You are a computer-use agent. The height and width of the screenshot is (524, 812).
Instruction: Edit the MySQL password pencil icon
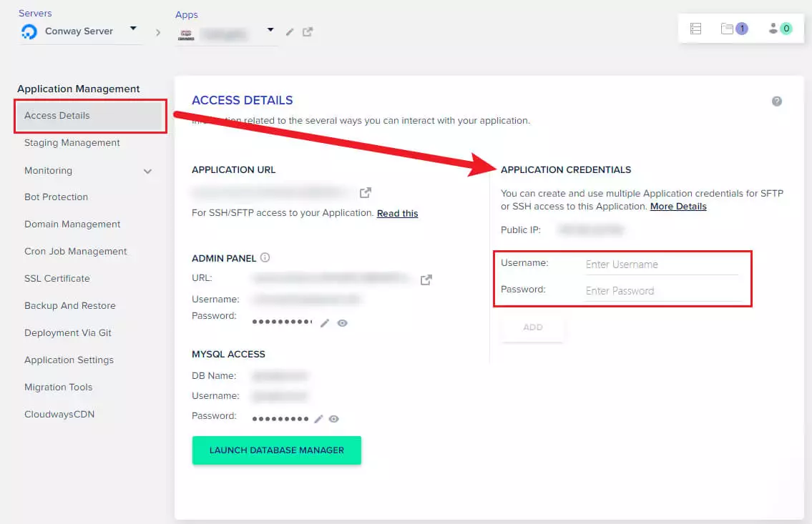click(x=319, y=419)
